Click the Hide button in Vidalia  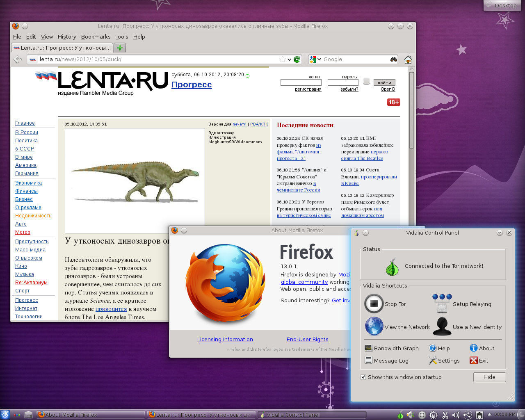(489, 377)
